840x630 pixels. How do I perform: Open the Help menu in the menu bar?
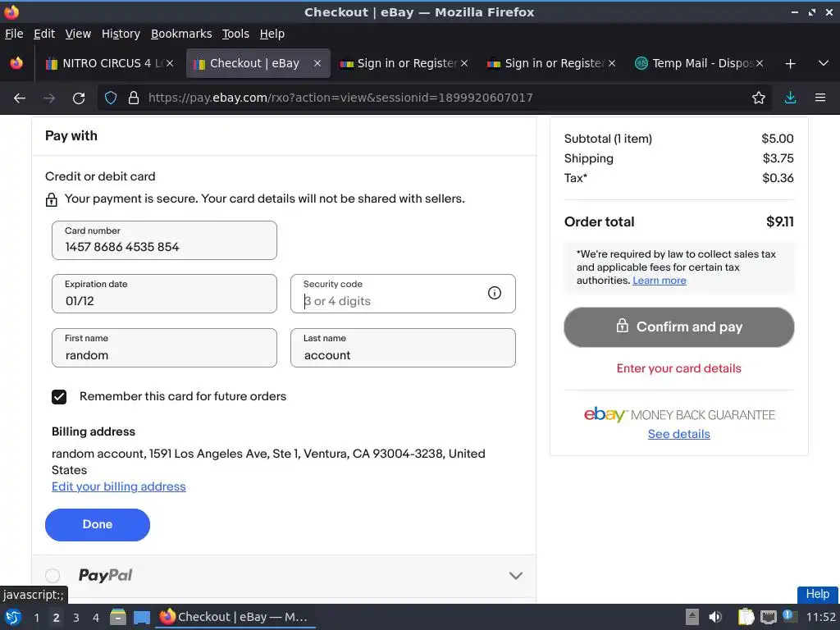click(x=272, y=34)
